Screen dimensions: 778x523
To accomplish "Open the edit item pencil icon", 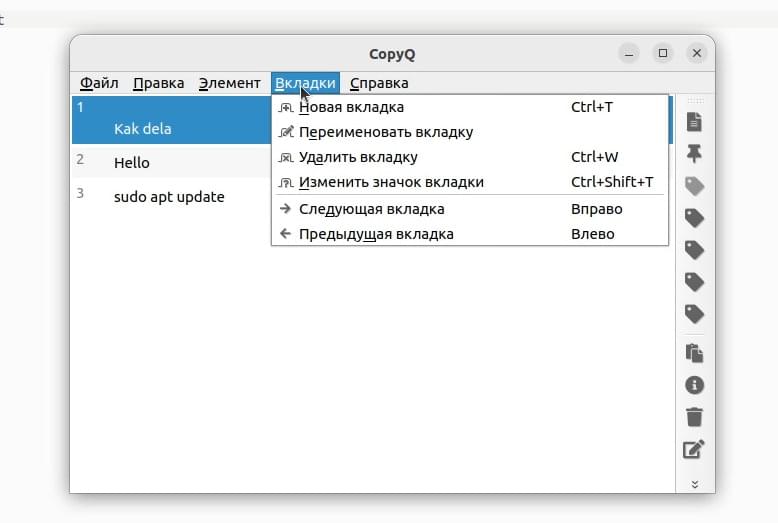I will (x=694, y=449).
